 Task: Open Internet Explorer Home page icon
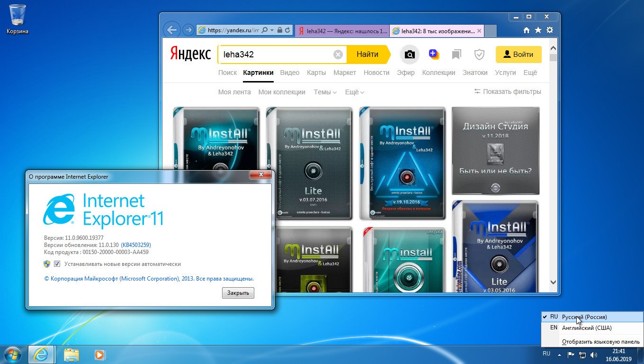click(527, 30)
